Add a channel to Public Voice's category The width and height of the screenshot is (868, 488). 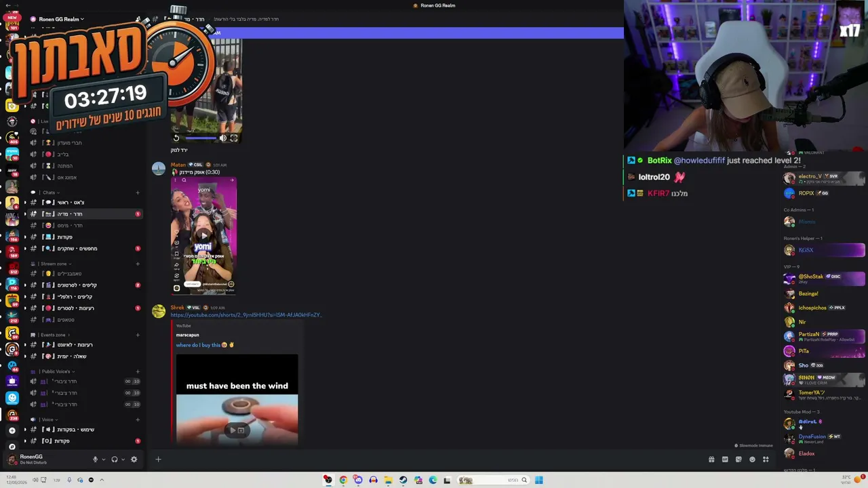[138, 371]
